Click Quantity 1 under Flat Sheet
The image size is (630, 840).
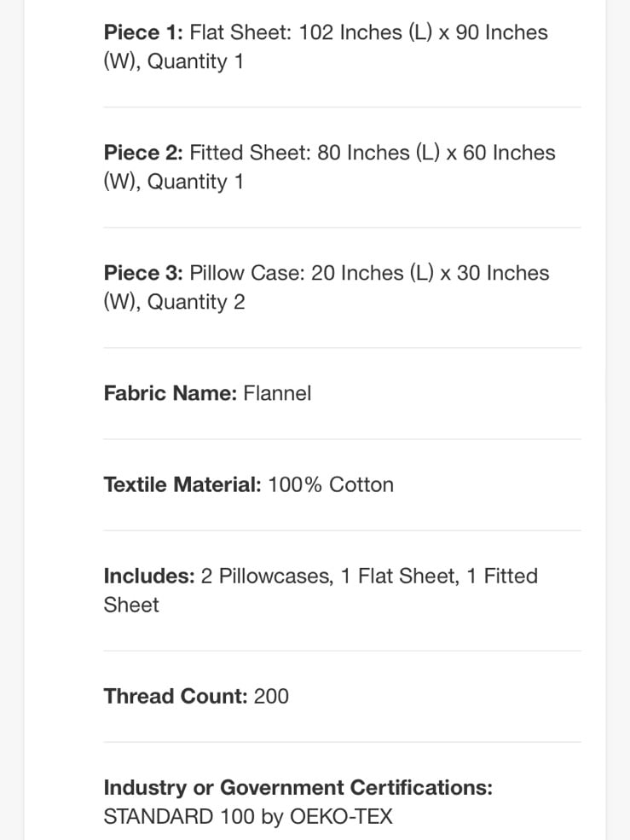[x=195, y=61]
